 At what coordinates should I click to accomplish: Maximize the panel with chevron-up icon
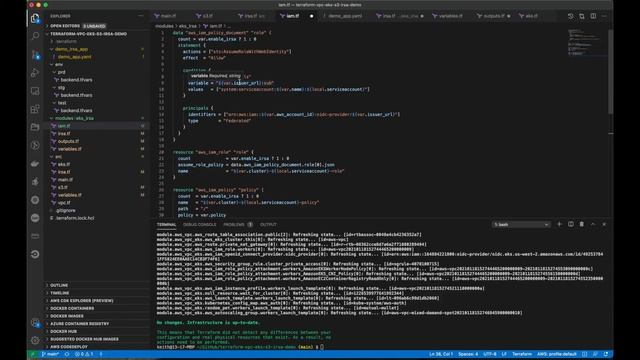point(593,224)
